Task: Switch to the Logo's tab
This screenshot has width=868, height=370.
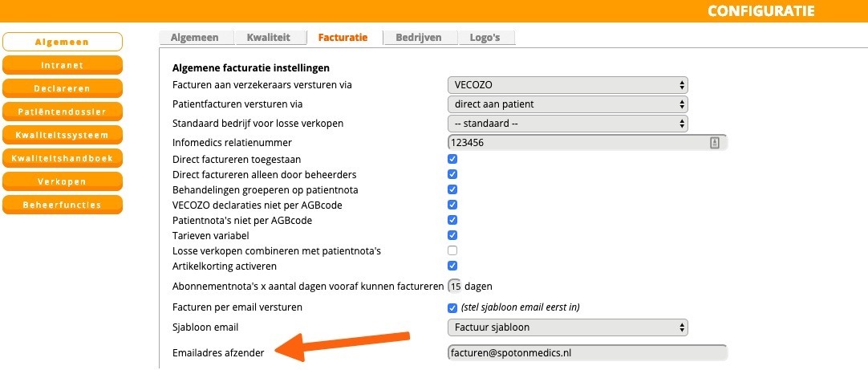Action: (x=485, y=37)
